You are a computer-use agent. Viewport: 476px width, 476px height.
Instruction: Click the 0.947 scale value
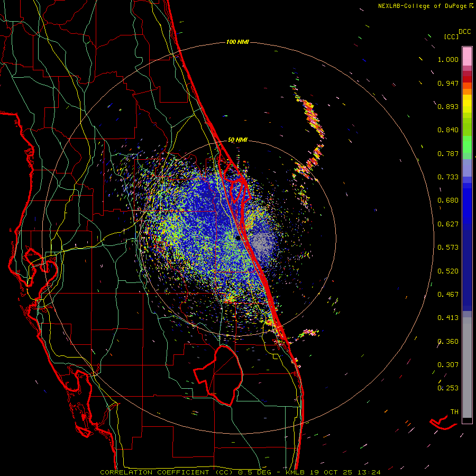448,83
